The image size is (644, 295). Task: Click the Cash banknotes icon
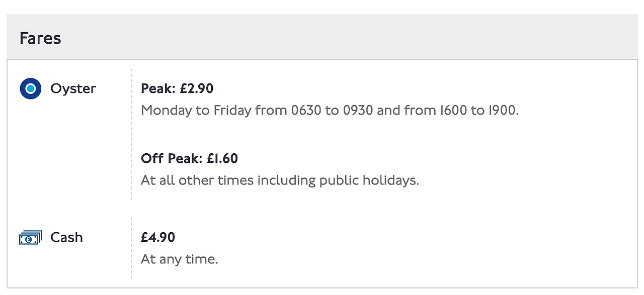30,238
